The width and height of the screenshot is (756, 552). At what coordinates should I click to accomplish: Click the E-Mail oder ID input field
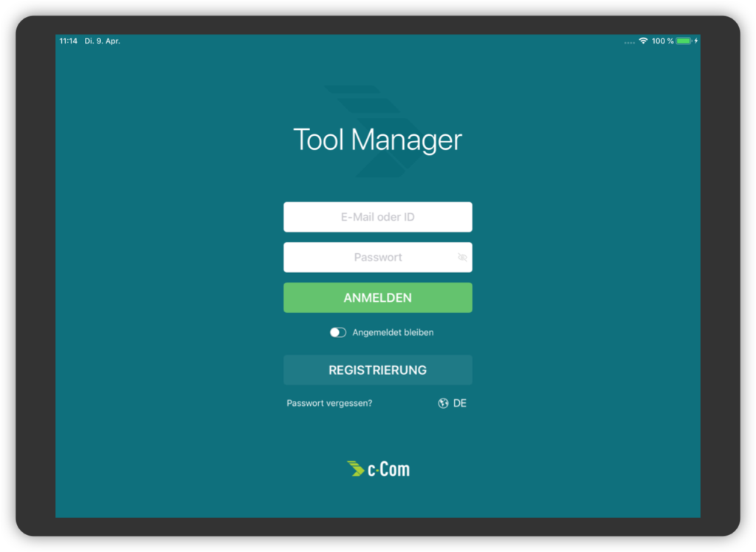(377, 217)
